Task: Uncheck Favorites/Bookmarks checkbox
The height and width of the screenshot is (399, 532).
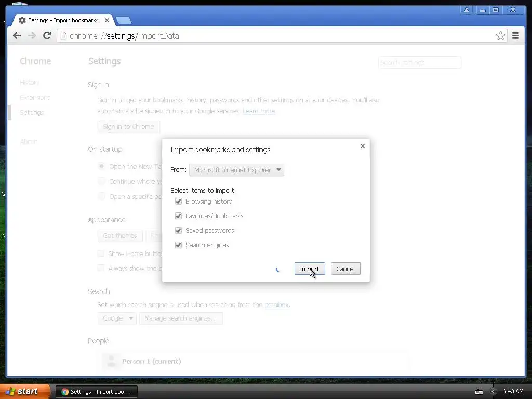Action: (179, 216)
